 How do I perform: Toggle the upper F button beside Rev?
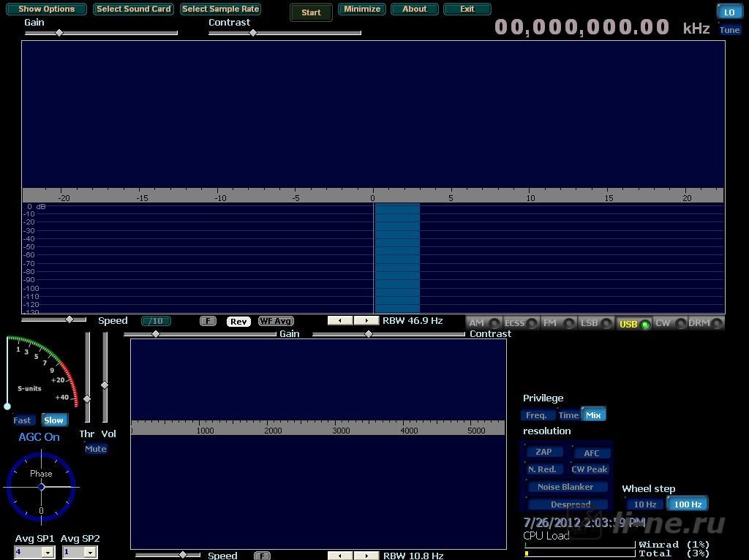coord(208,321)
